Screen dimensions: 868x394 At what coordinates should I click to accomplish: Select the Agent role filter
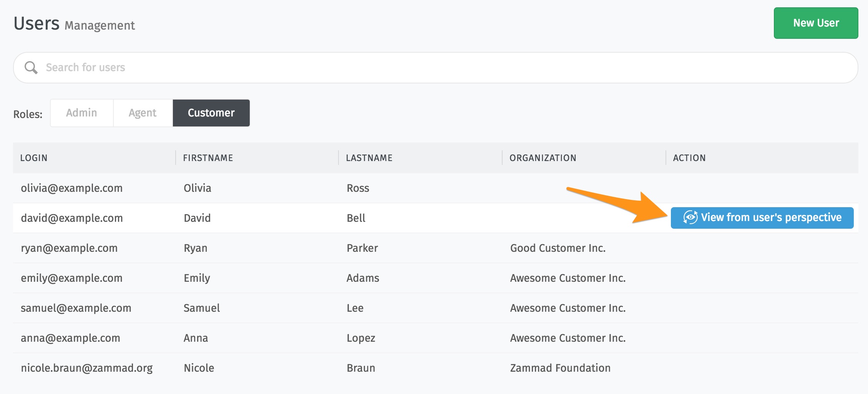[143, 113]
